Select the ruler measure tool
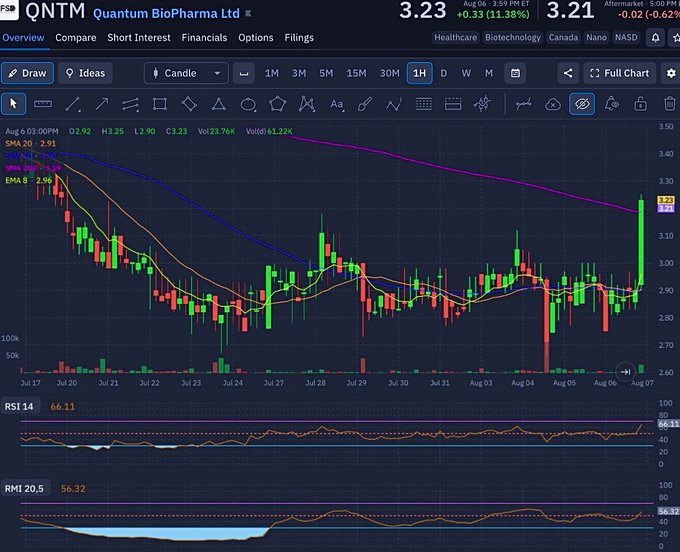This screenshot has width=680, height=552. pos(43,104)
